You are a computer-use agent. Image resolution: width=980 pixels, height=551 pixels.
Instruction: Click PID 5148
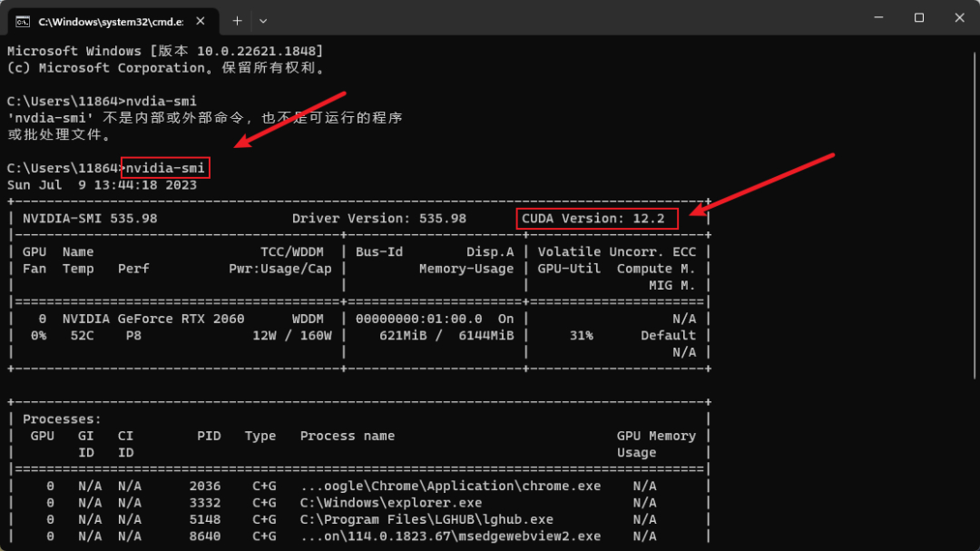pos(205,519)
